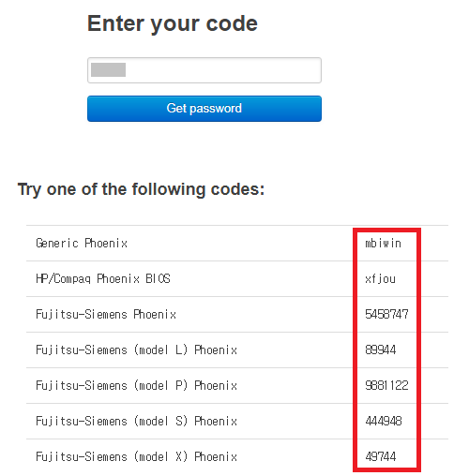The height and width of the screenshot is (476, 469).
Task: Click Fujitsu-Siemens (model P) Phoenix row
Action: click(x=237, y=385)
